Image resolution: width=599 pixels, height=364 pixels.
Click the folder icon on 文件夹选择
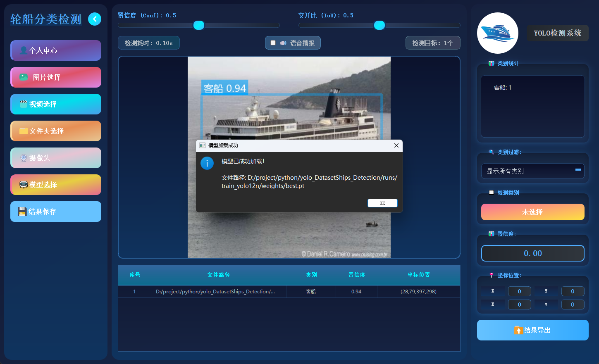[x=24, y=131]
